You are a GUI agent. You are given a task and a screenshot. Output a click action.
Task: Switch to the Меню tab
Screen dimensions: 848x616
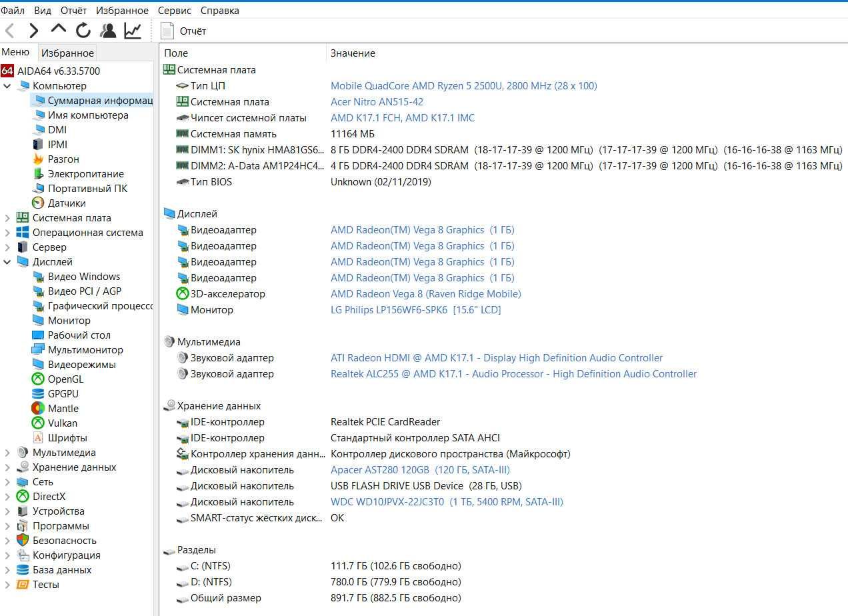click(x=16, y=52)
